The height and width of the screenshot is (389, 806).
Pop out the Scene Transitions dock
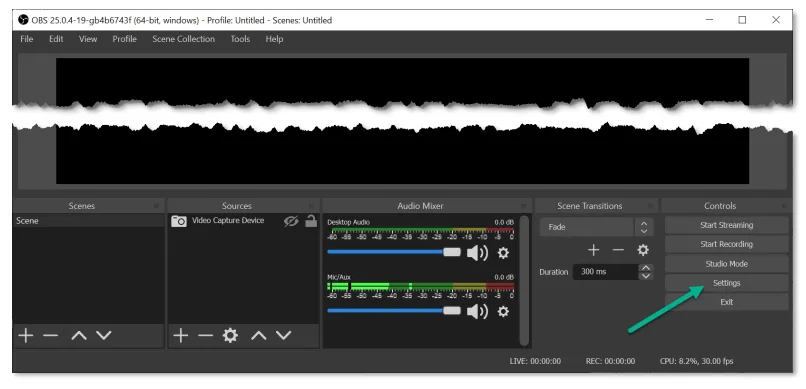[650, 206]
